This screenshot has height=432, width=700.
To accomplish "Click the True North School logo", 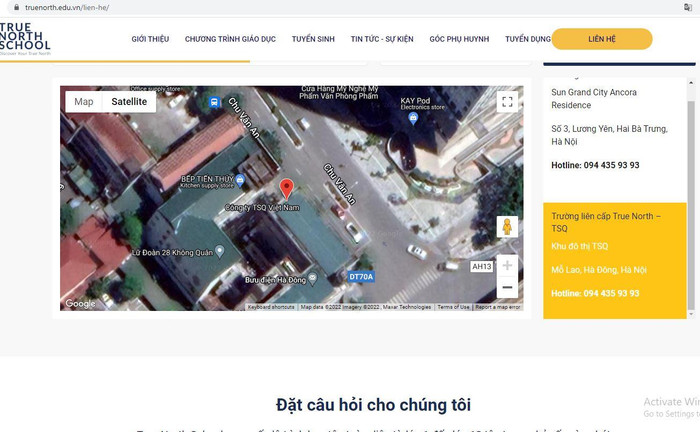I will (25, 38).
